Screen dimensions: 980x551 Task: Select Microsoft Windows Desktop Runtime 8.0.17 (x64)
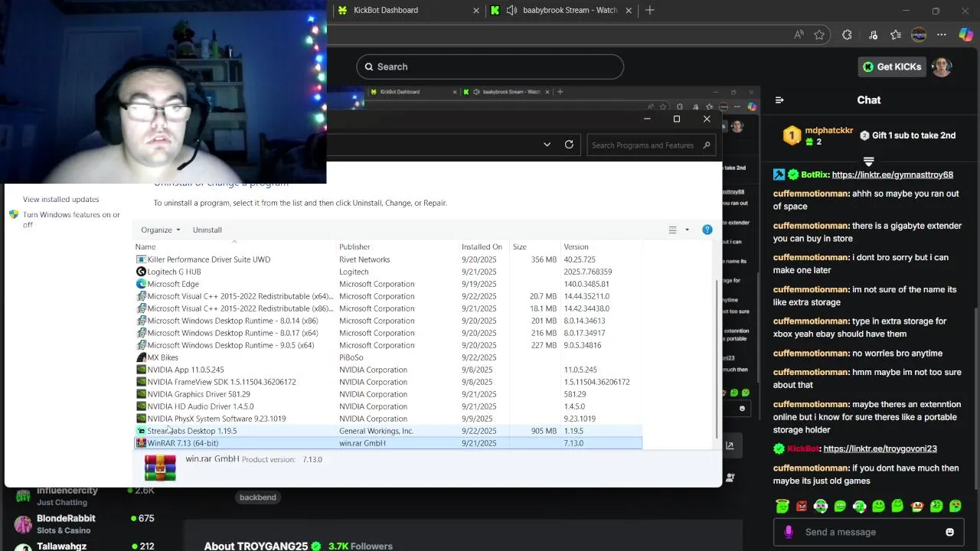point(388,333)
